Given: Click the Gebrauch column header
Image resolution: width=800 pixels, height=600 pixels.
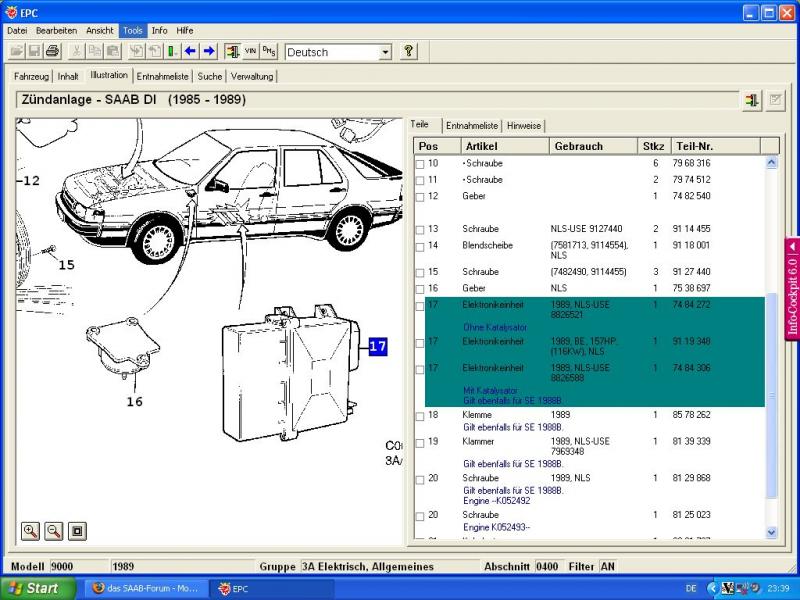Looking at the screenshot, I should (593, 146).
